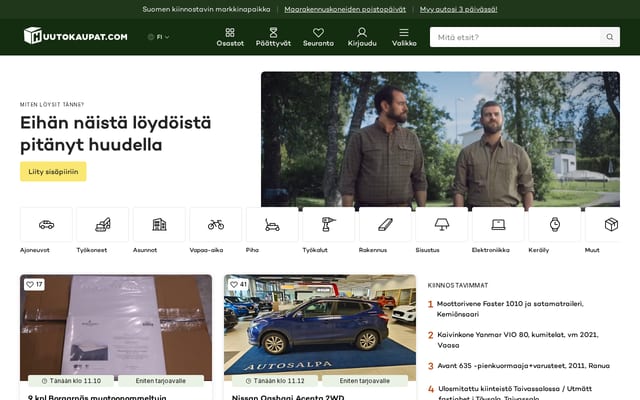Open 'Kaivinkone Yanmar ViO 80' listing link
This screenshot has height=400, width=640.
tap(518, 340)
